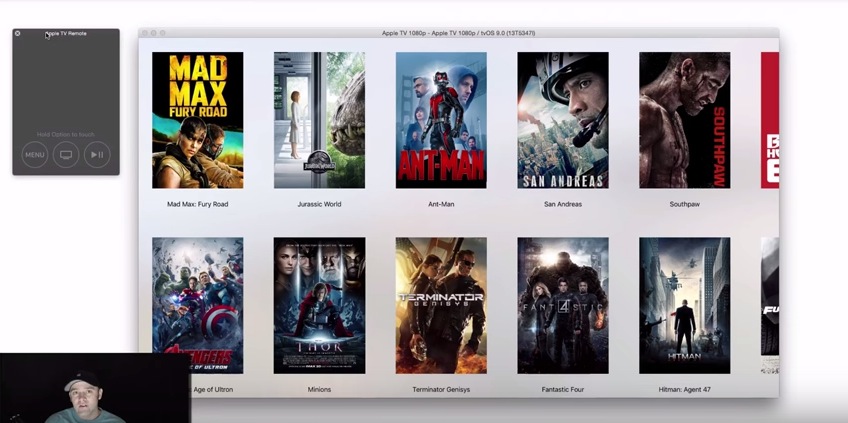The height and width of the screenshot is (423, 848).
Task: Select the Ant-Man poster
Action: click(441, 120)
